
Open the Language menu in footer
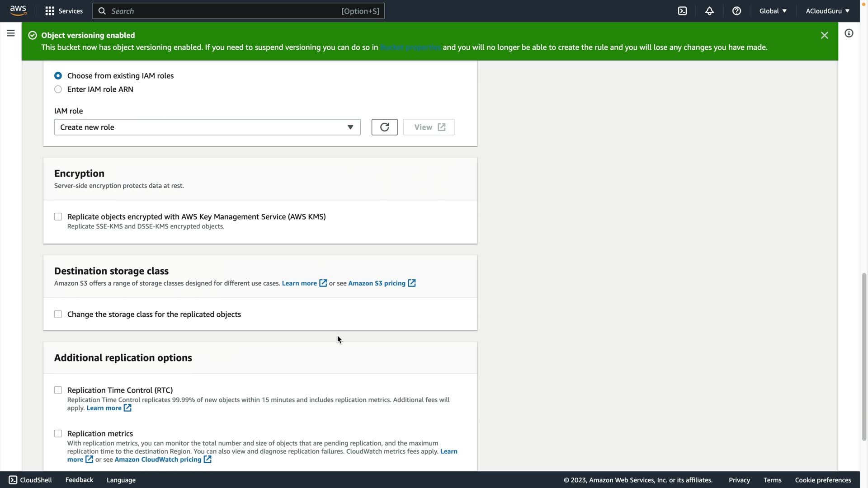[x=121, y=480]
